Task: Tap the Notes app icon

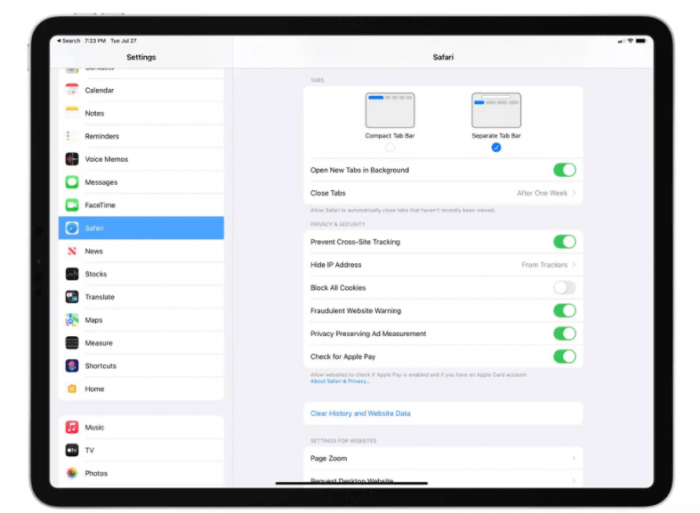Action: click(72, 113)
